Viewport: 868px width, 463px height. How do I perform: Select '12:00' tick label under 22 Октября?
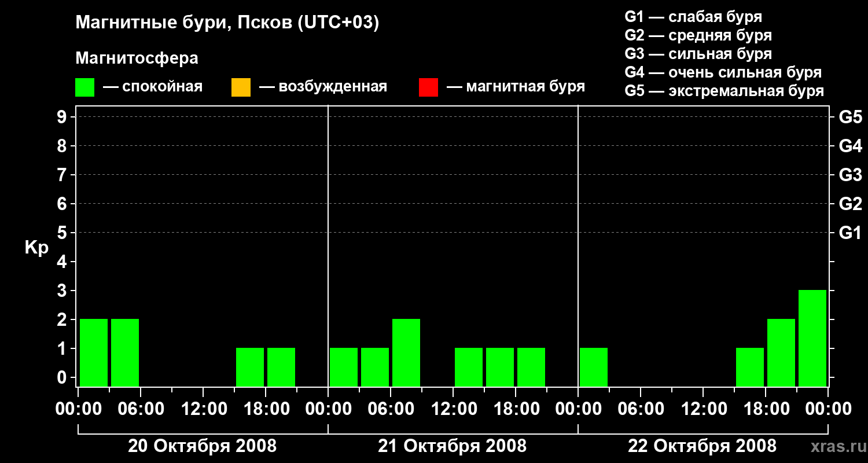pyautogui.click(x=703, y=409)
